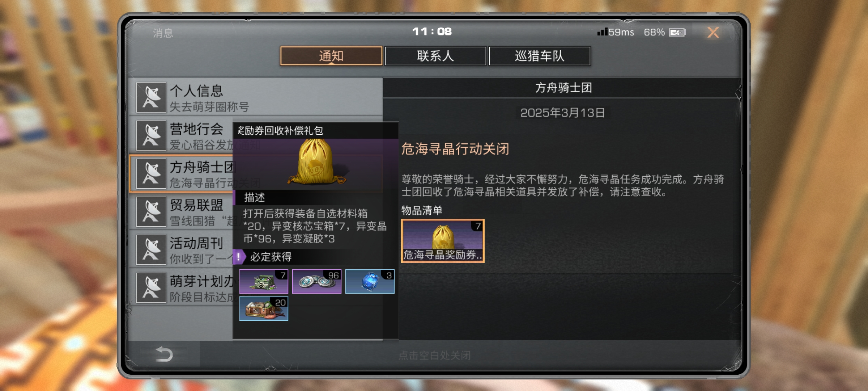
Task: Switch to the 联系人 tab
Action: [435, 56]
